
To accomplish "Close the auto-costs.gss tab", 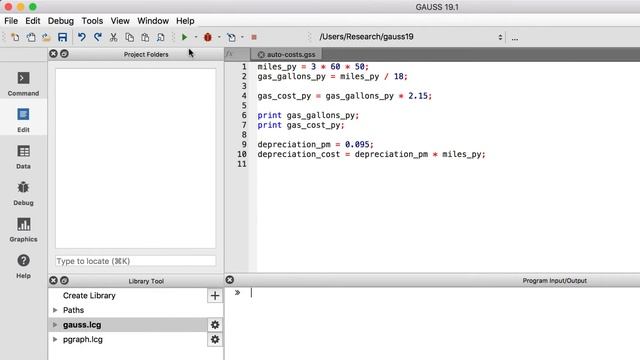I will click(261, 54).
